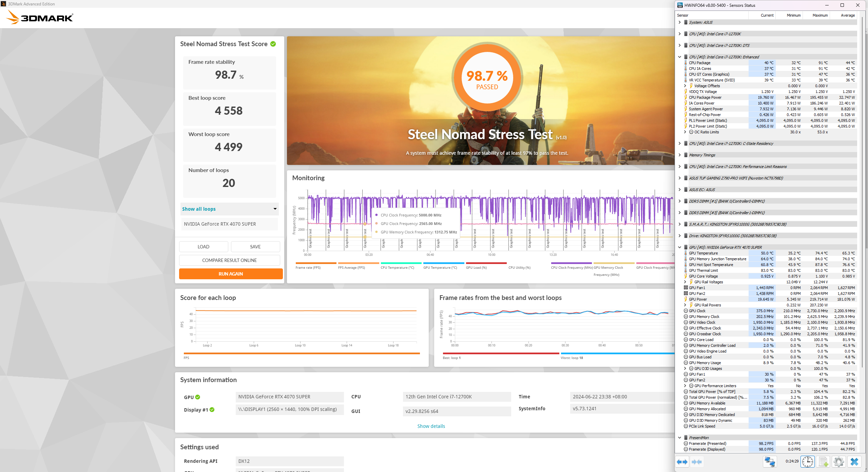
Task: Click the Sensor column header in HWiNFO
Action: tap(712, 15)
